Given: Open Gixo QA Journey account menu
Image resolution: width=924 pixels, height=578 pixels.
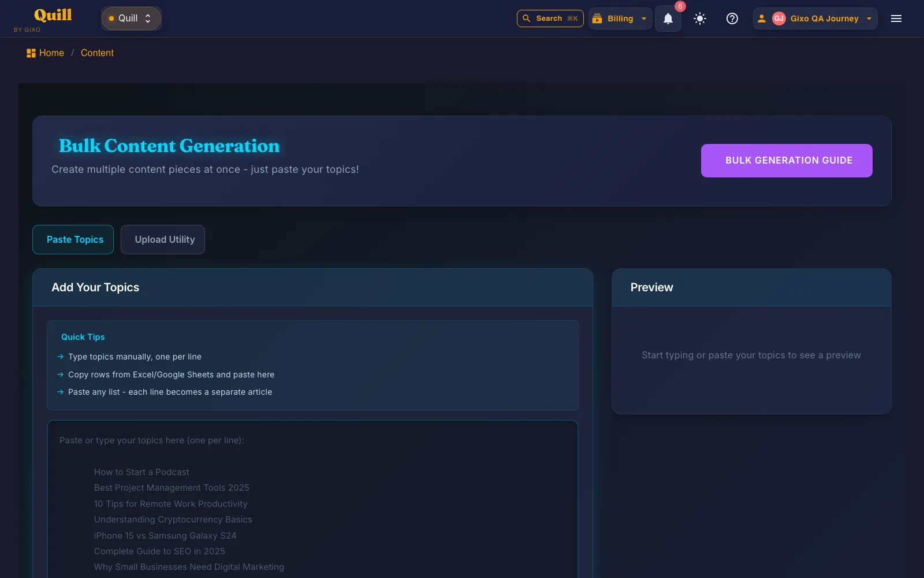Looking at the screenshot, I should click(x=815, y=18).
